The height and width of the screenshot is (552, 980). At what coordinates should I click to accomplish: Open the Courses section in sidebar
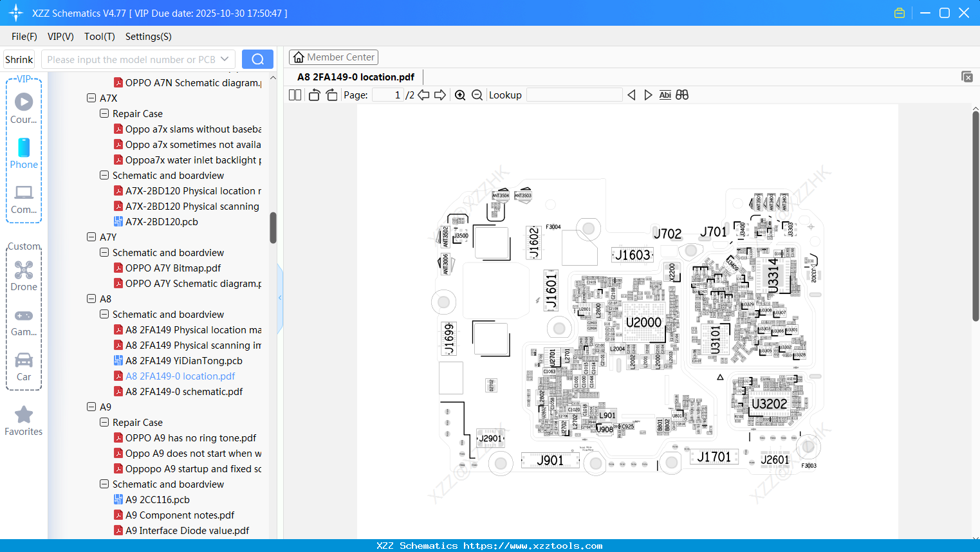pos(24,107)
